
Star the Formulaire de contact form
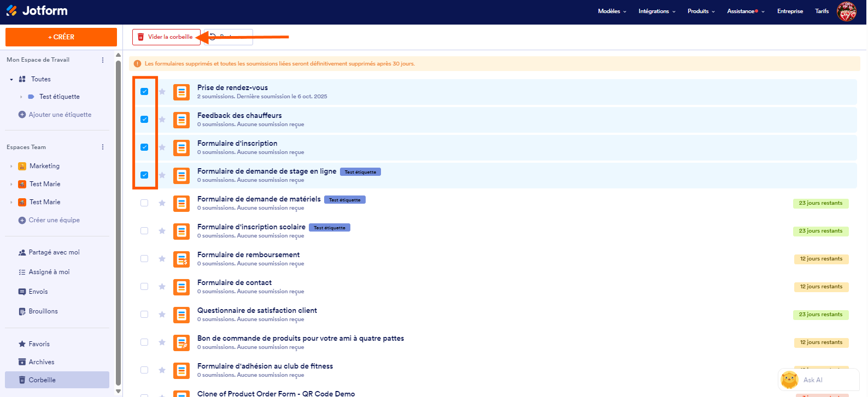coord(162,287)
